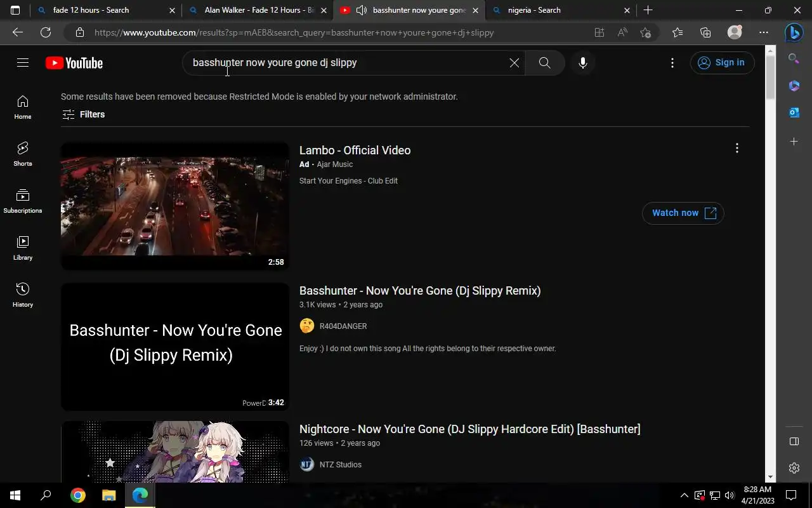Screen dimensions: 812x508
Task: Go back to previous page
Action: point(18,32)
